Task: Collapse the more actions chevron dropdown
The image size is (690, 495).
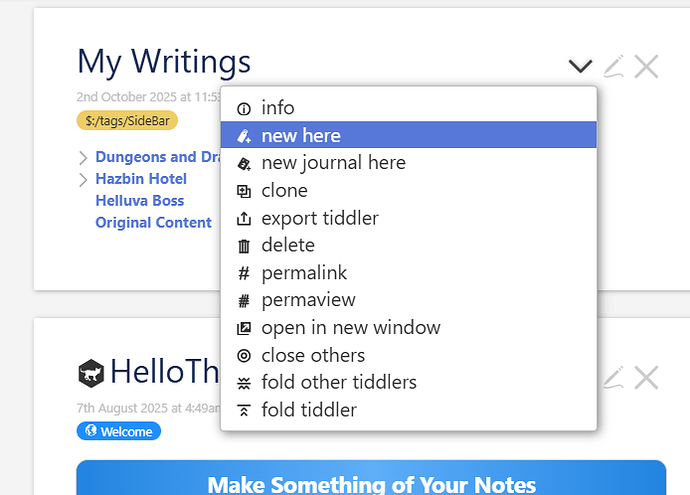Action: point(580,67)
